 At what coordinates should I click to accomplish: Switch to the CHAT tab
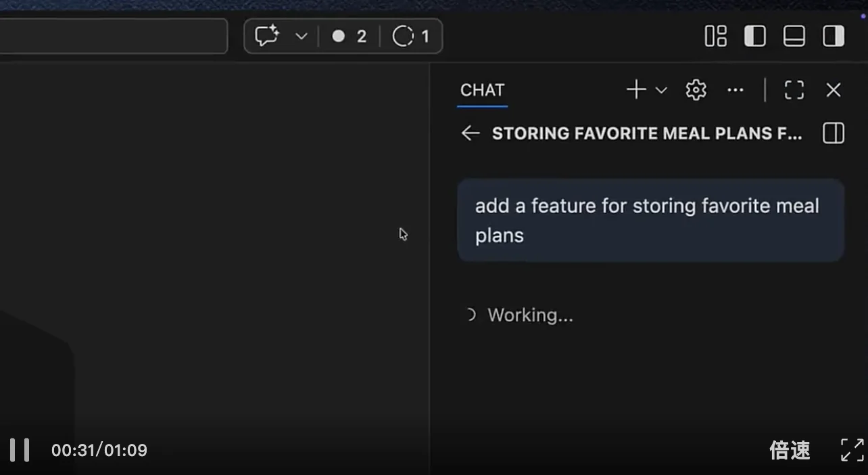tap(481, 89)
